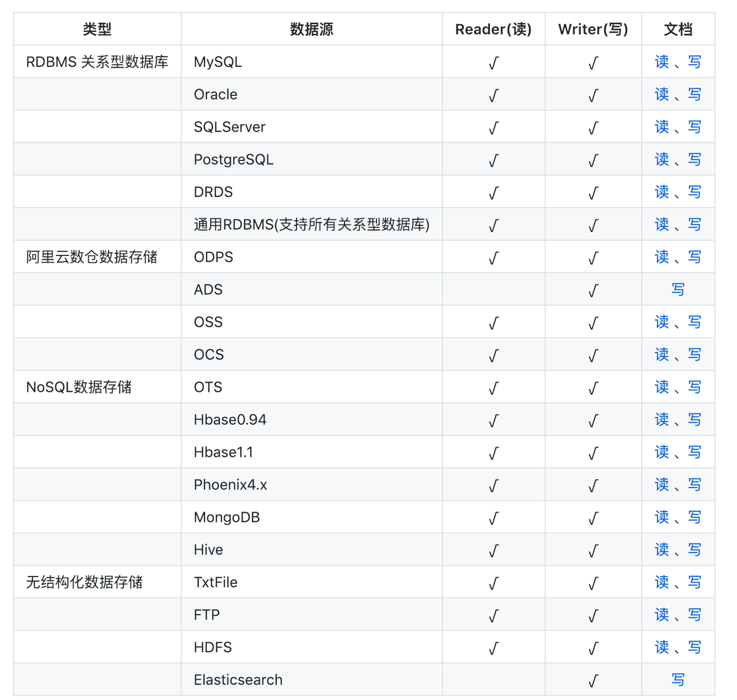Image resolution: width=737 pixels, height=700 pixels.
Task: Click the Elasticsearch data source cell
Action: point(312,680)
